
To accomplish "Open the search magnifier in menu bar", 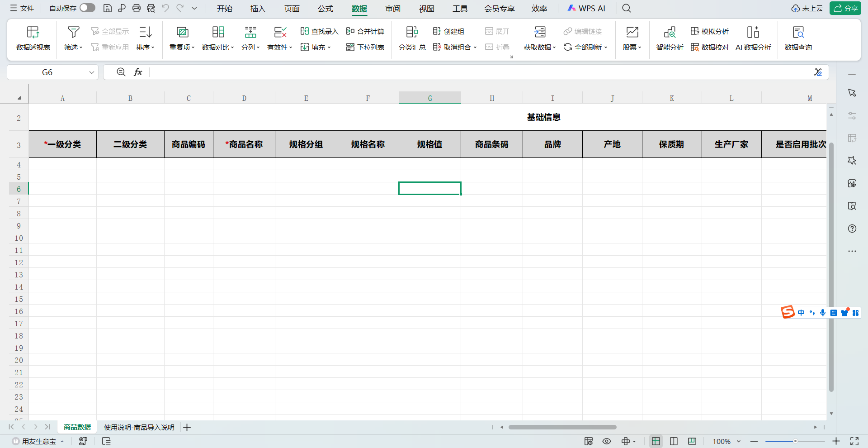I will click(x=627, y=8).
